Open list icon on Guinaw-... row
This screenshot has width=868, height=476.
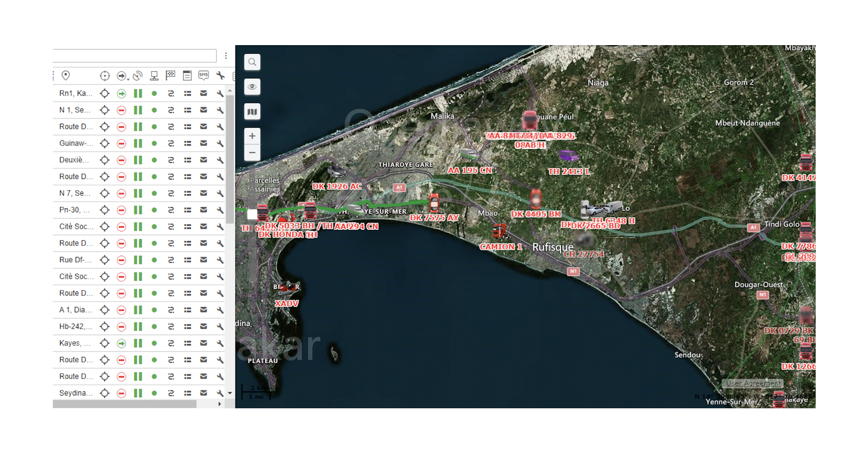(x=188, y=143)
